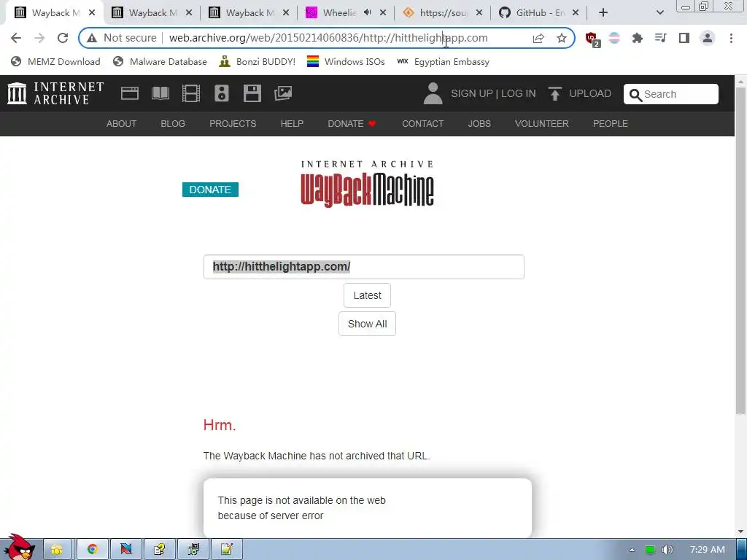
Task: Open the taskbar volume icon
Action: point(667,550)
